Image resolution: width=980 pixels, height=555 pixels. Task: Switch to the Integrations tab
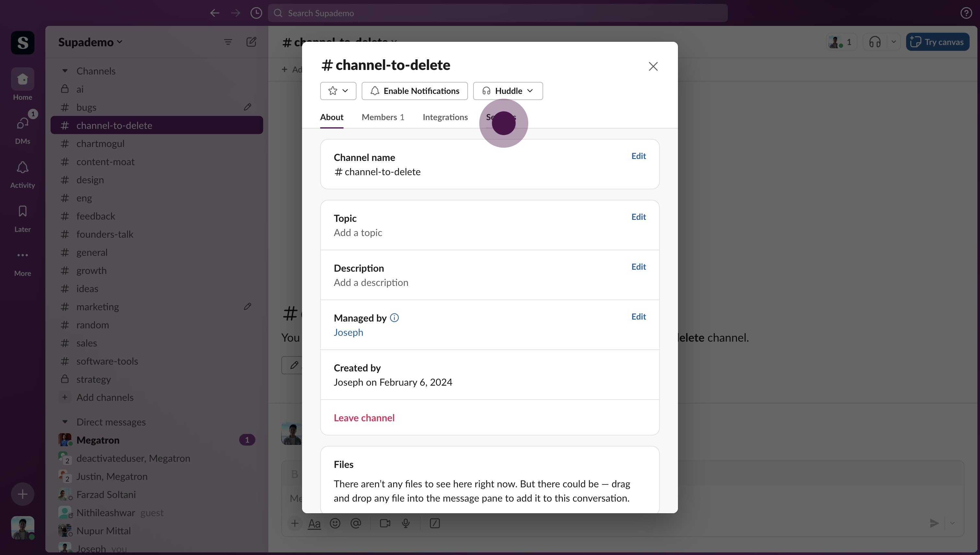(x=445, y=117)
